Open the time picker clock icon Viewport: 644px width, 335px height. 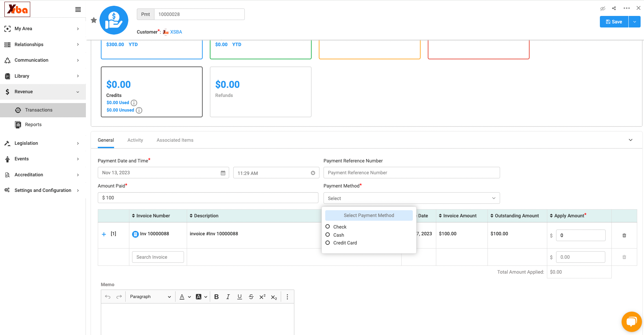[x=313, y=173]
